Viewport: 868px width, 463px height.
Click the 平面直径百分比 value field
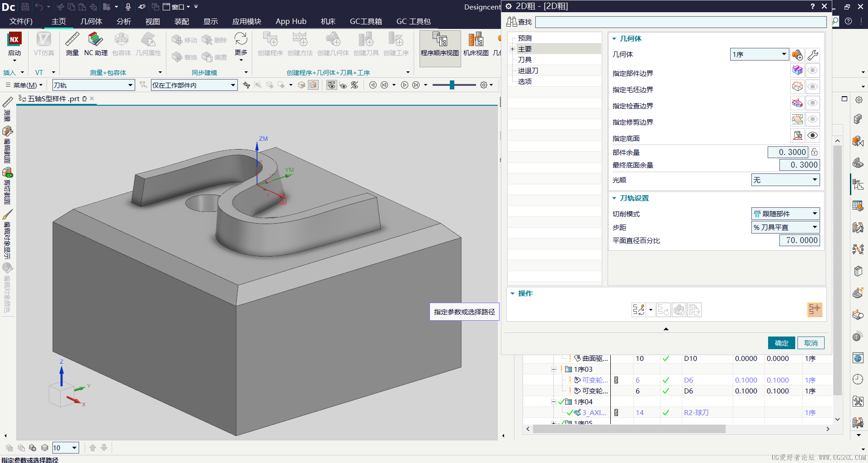click(x=799, y=240)
